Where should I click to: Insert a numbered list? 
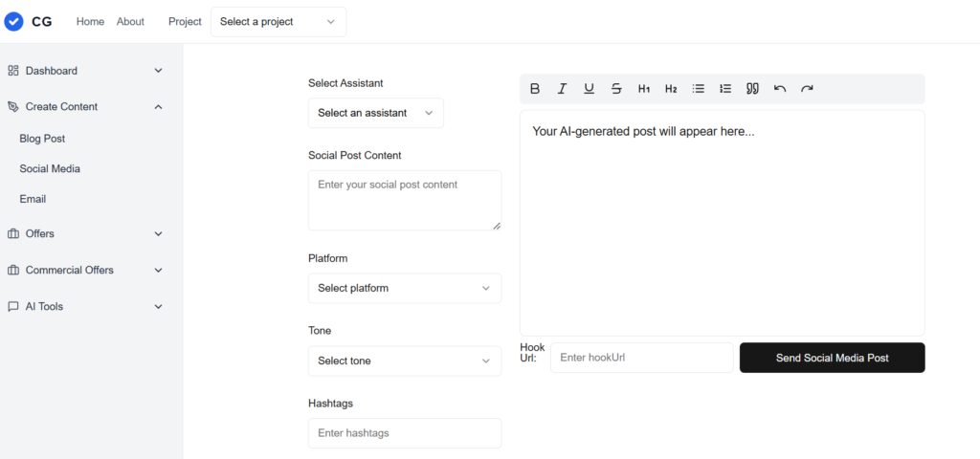[725, 89]
